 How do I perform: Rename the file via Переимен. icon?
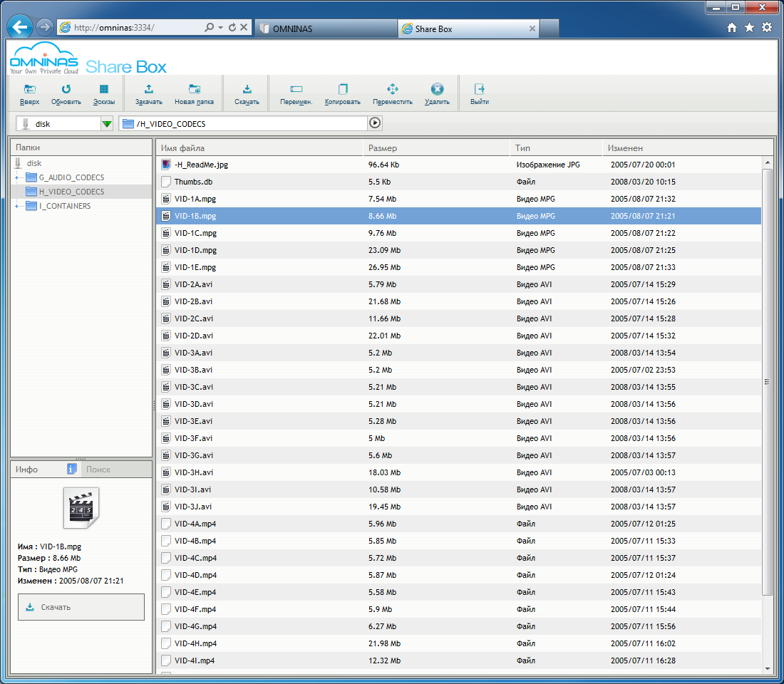(296, 90)
